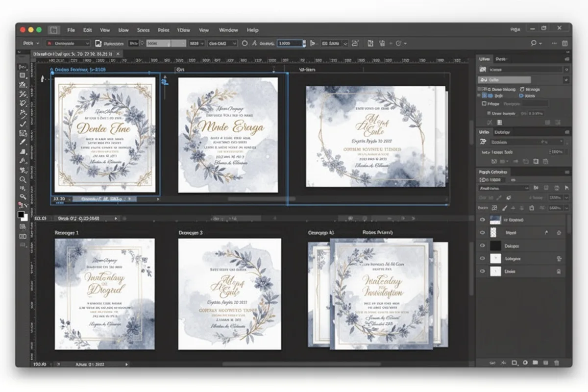Click the thumbnail of the top image layer
The height and width of the screenshot is (392, 588).
point(495,220)
